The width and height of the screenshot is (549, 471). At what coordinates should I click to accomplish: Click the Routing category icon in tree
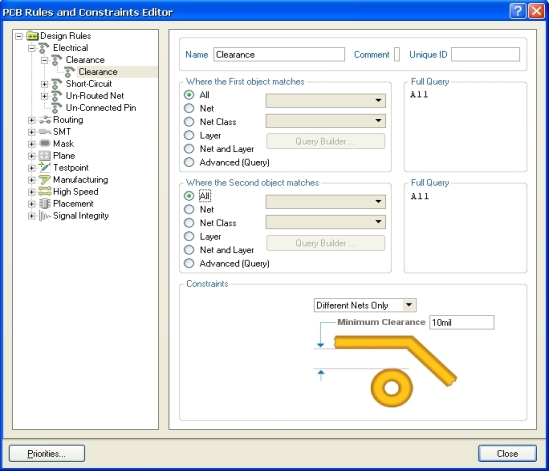tap(44, 120)
